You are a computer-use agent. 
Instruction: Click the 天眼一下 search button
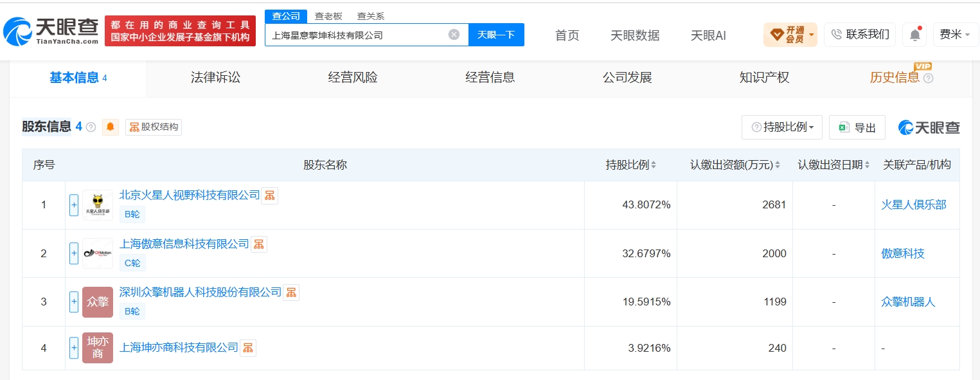click(496, 35)
